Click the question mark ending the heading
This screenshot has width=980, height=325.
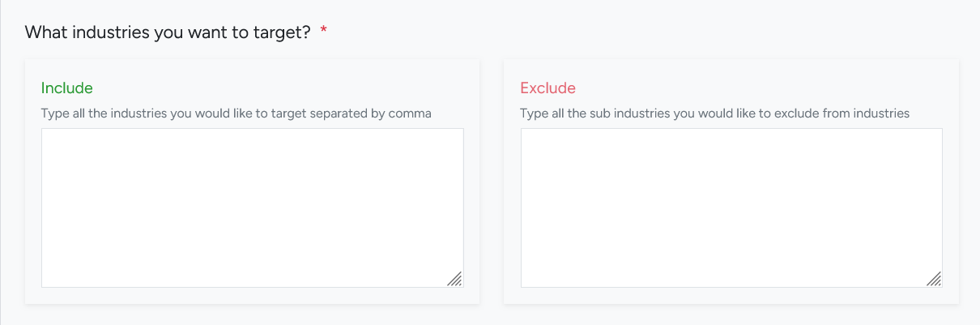[x=306, y=32]
